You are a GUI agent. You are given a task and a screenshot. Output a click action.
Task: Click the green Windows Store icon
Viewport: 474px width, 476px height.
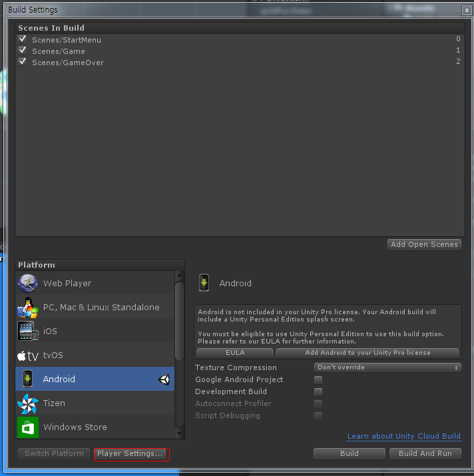[x=28, y=427]
